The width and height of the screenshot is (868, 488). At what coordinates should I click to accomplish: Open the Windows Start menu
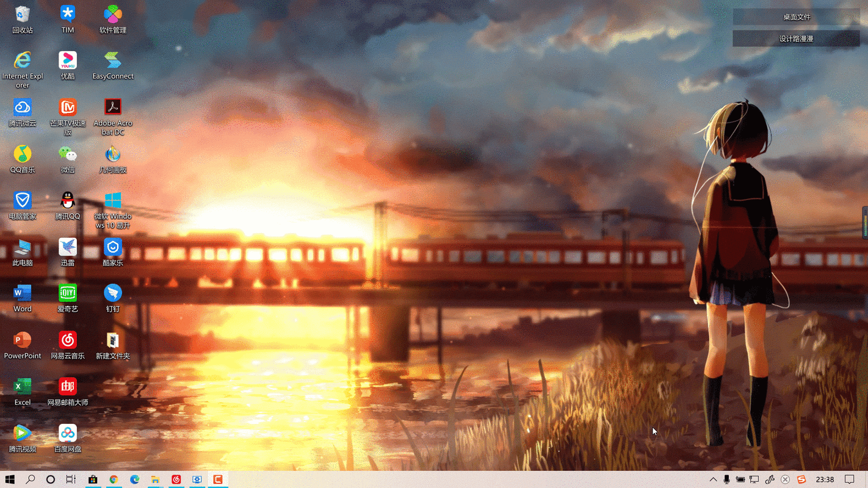tap(9, 479)
